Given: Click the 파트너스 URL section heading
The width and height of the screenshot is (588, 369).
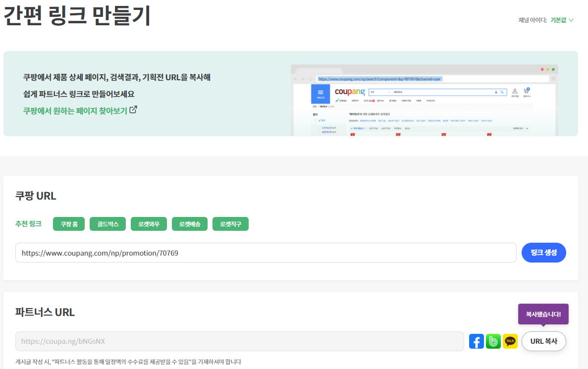Looking at the screenshot, I should click(x=45, y=312).
